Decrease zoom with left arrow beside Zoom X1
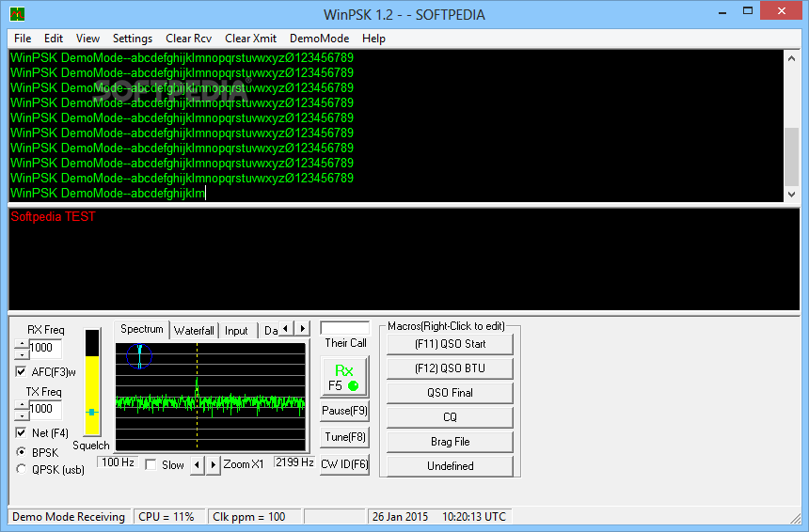Screen dimensions: 809x532 pyautogui.click(x=198, y=465)
